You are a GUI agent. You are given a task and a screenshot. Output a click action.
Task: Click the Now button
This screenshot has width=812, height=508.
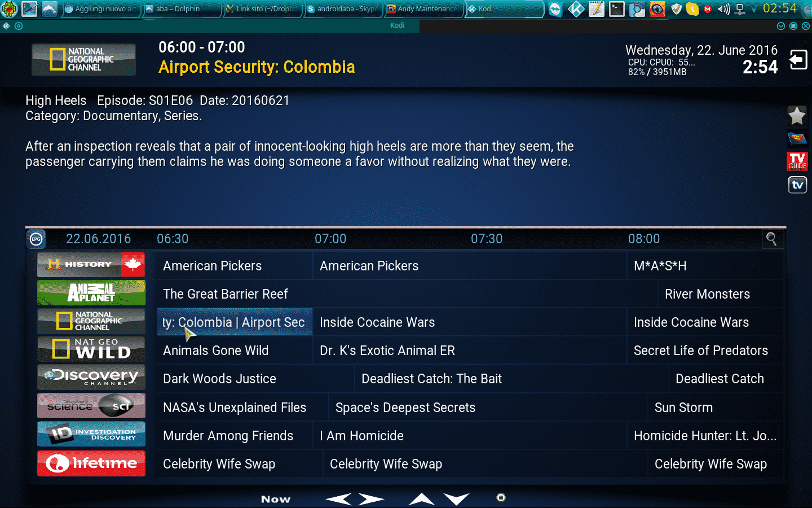pos(276,499)
